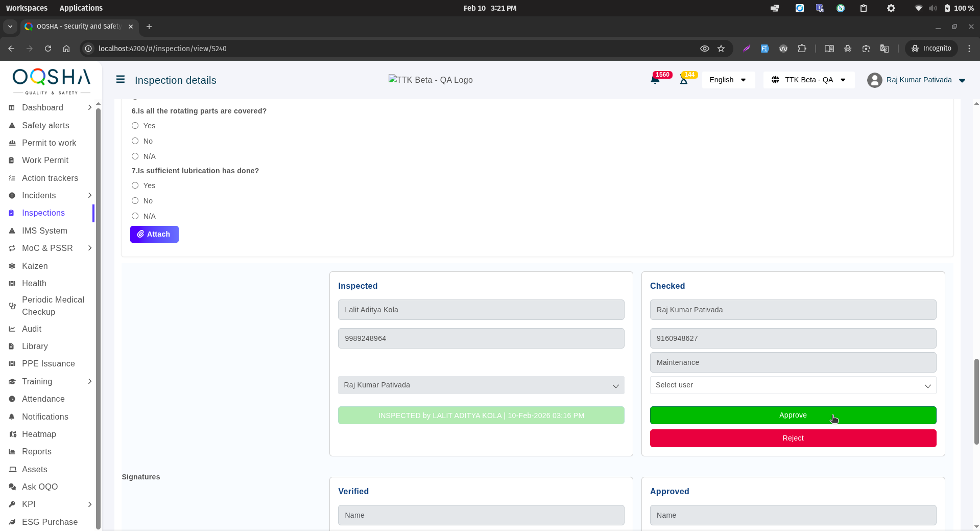The height and width of the screenshot is (531, 980).
Task: Select N/A for sufficient lubrication question
Action: click(135, 216)
